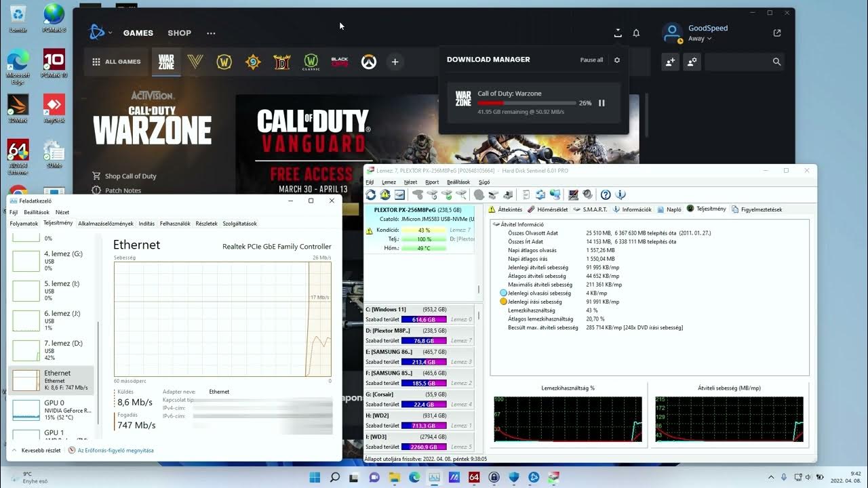
Task: Open the Riport menu in Hard Disk Sentinel
Action: [432, 182]
